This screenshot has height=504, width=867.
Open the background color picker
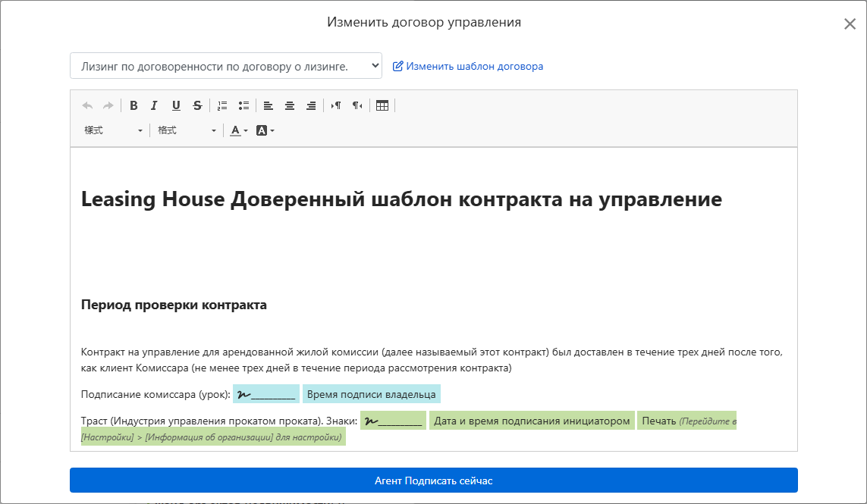(x=265, y=130)
